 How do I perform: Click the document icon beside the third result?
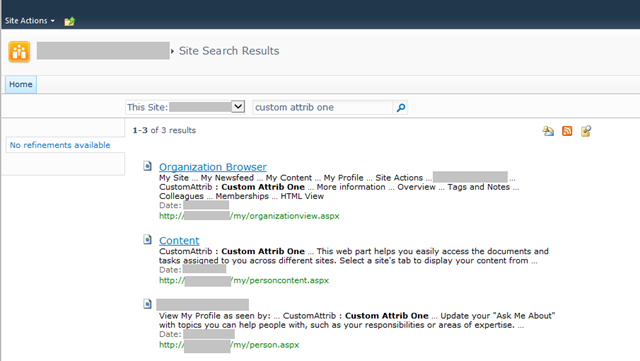pyautogui.click(x=147, y=304)
